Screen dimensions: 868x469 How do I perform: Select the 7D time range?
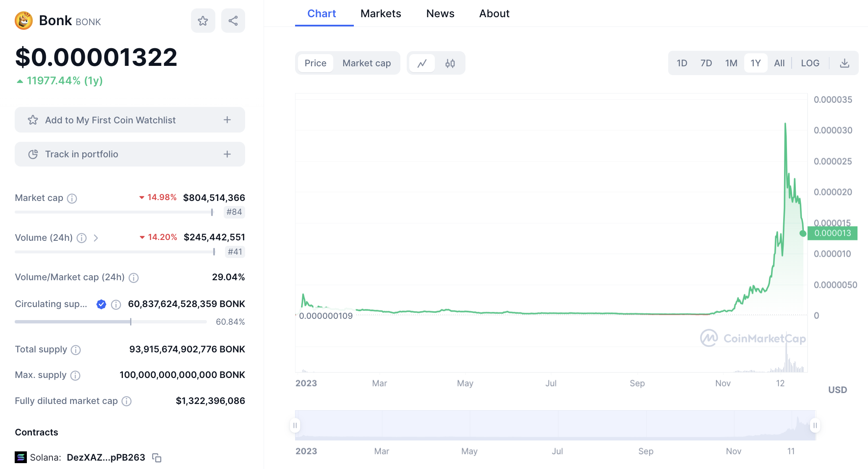706,63
